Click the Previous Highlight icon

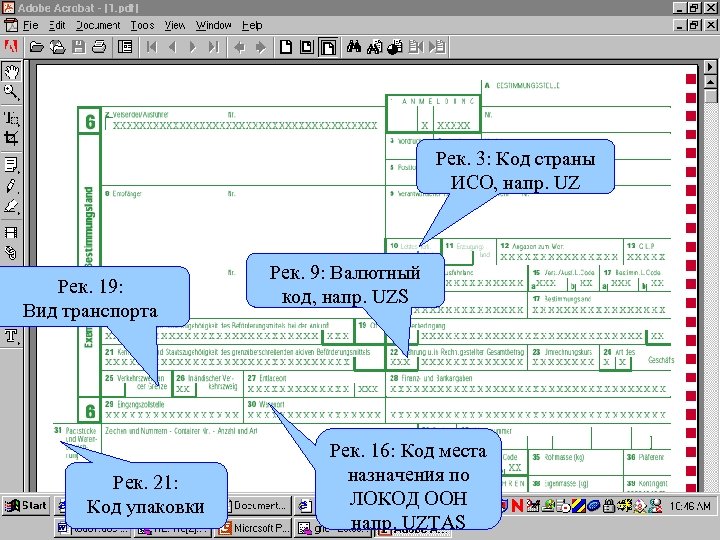pos(416,47)
